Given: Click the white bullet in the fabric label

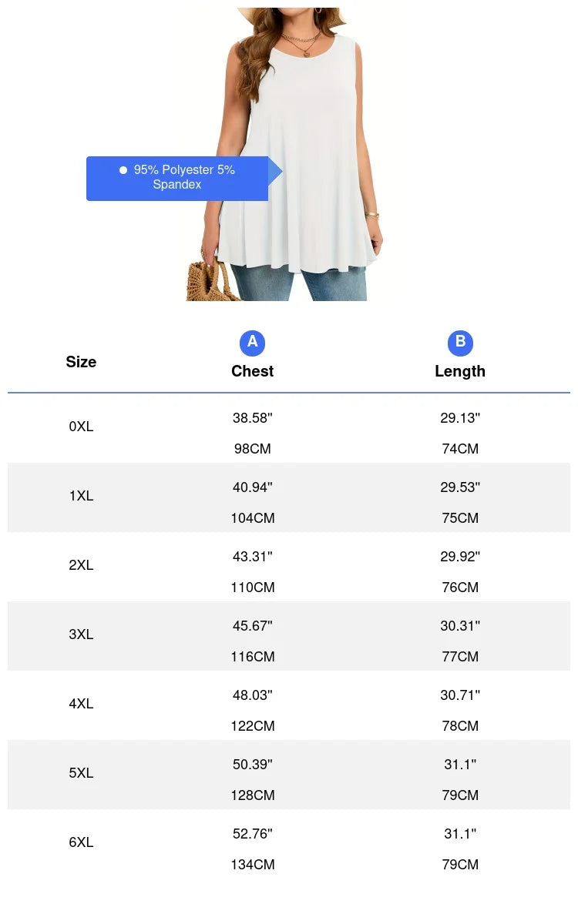Looking at the screenshot, I should 123,170.
